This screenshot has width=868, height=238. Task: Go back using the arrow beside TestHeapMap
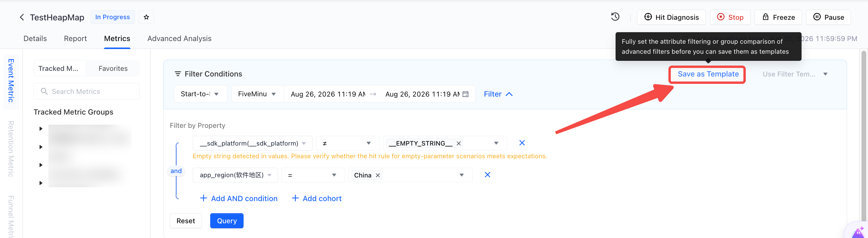click(22, 17)
